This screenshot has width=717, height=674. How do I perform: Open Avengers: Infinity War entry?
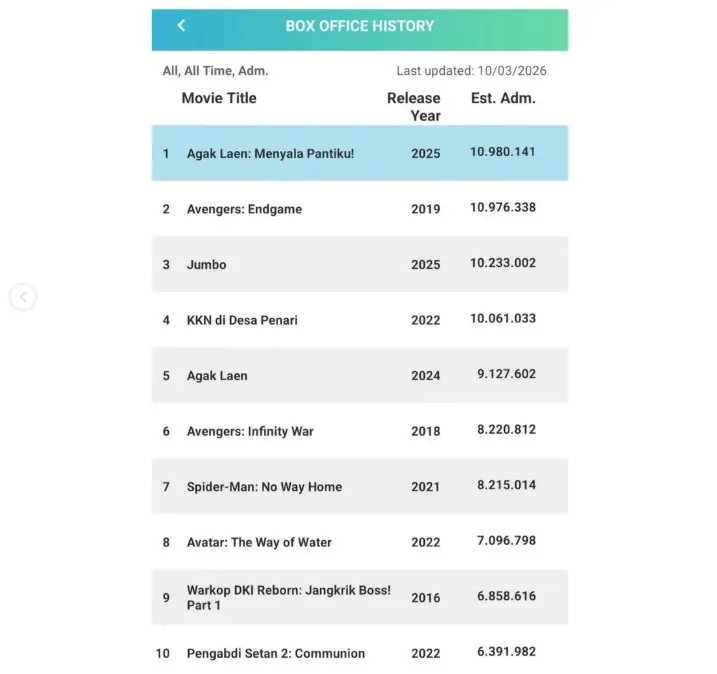point(250,431)
